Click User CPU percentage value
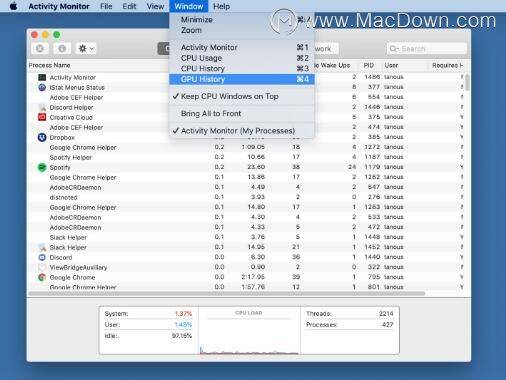The image size is (506, 380). coord(183,325)
